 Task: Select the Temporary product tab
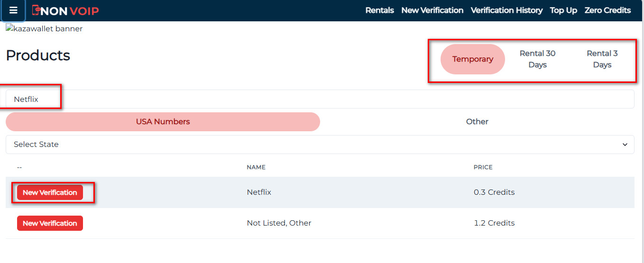click(x=473, y=59)
